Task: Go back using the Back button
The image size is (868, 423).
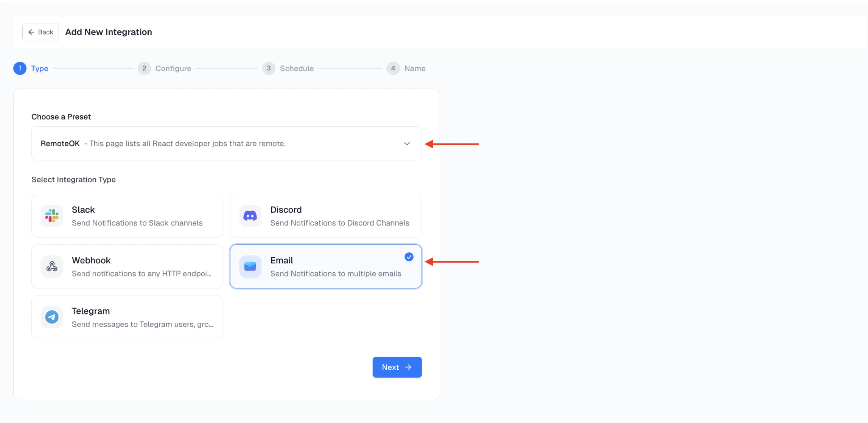Action: pos(40,32)
